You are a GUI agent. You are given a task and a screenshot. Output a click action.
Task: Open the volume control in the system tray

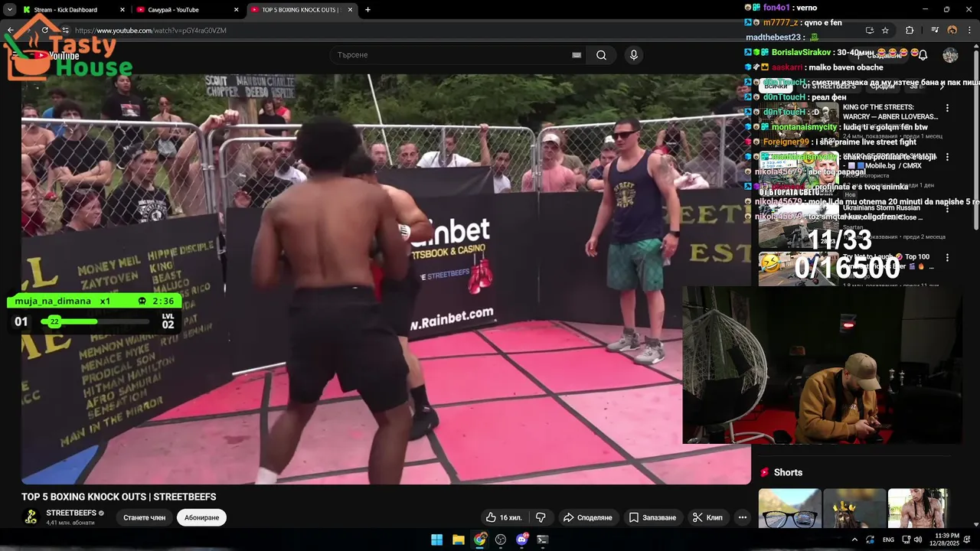pyautogui.click(x=917, y=540)
